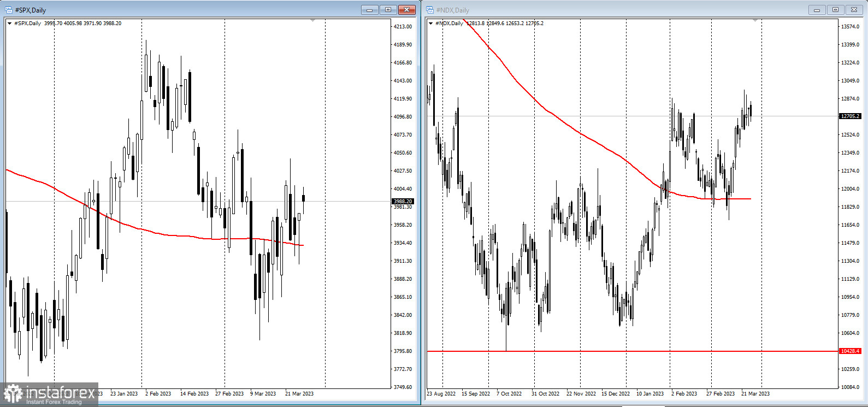Click the 13224.0 price level
Screen dimensions: 868x407
tap(851, 63)
